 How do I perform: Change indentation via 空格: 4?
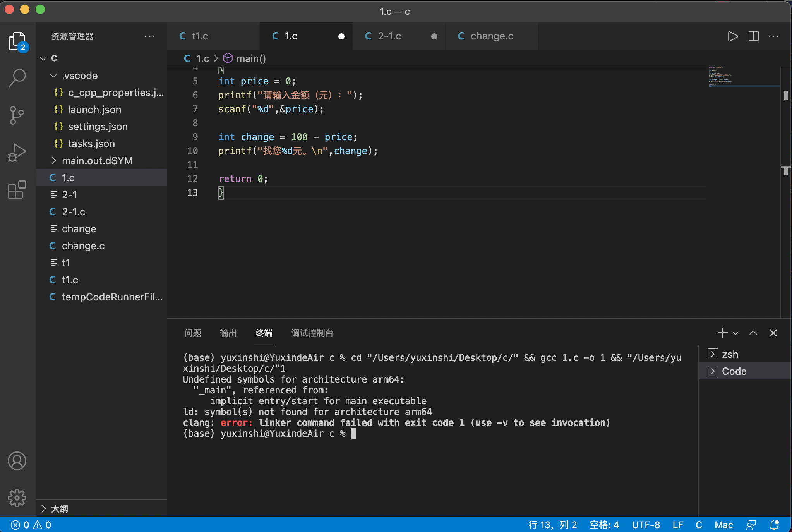(x=604, y=525)
